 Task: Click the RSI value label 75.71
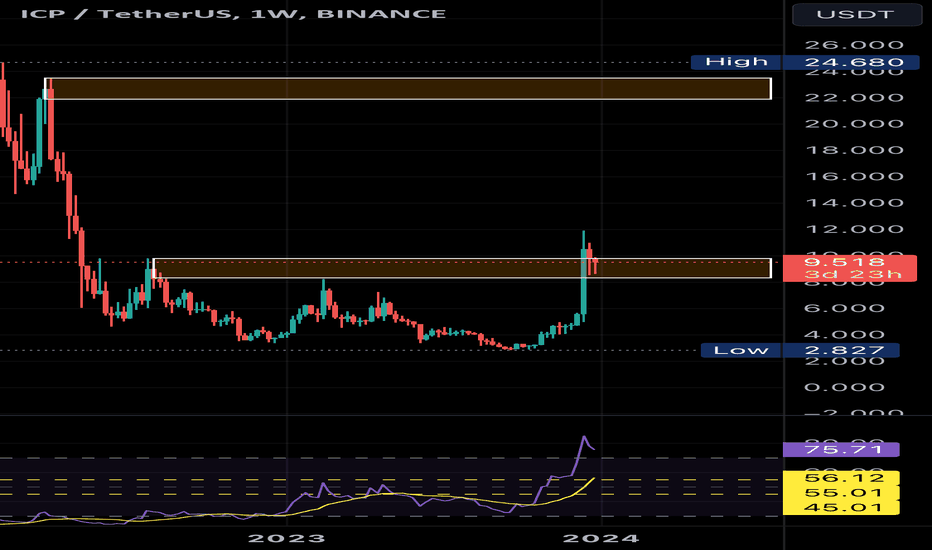point(841,449)
